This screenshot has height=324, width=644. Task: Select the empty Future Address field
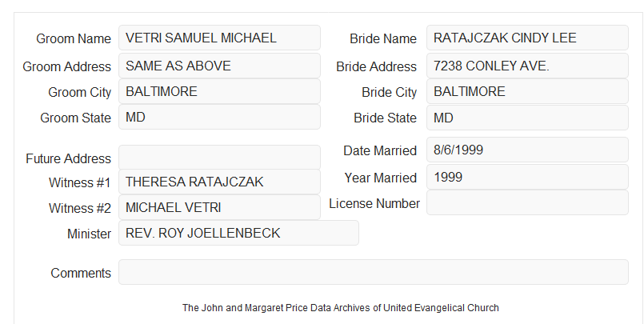click(x=219, y=158)
